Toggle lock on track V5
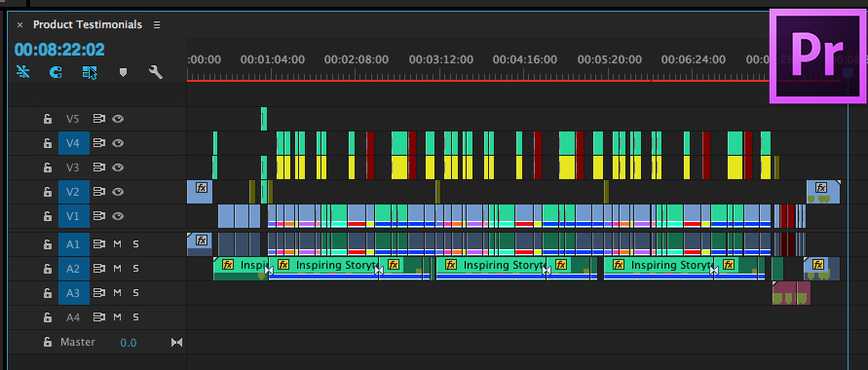Image resolution: width=868 pixels, height=370 pixels. pyautogui.click(x=48, y=119)
